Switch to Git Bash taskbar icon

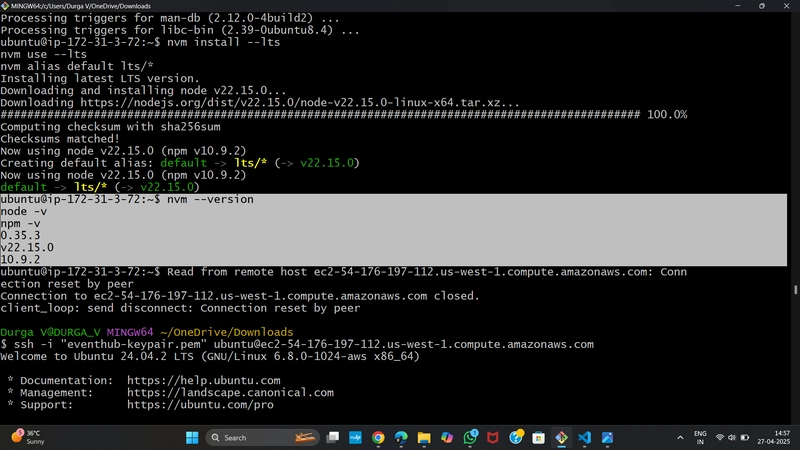[x=561, y=437]
